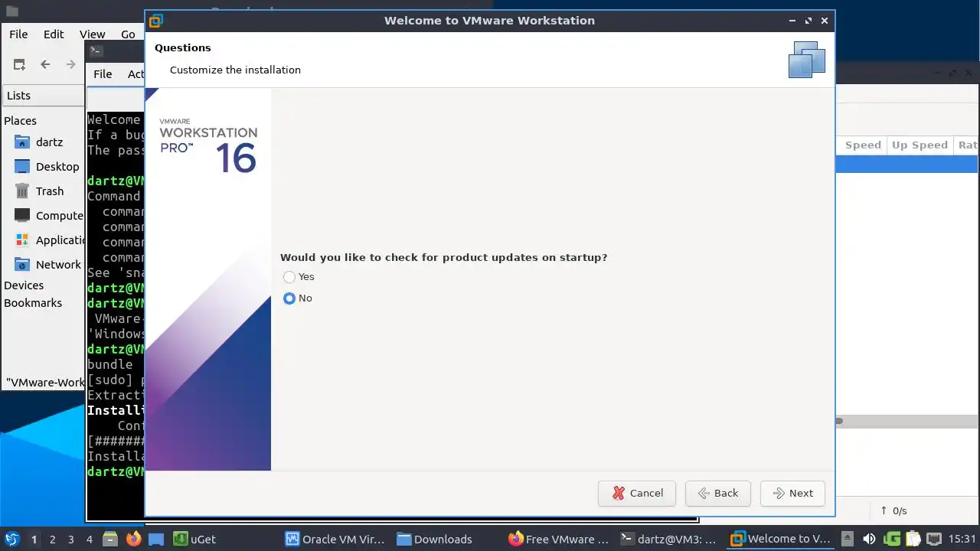The width and height of the screenshot is (980, 551).
Task: Switch to workspace 2
Action: coord(52,540)
